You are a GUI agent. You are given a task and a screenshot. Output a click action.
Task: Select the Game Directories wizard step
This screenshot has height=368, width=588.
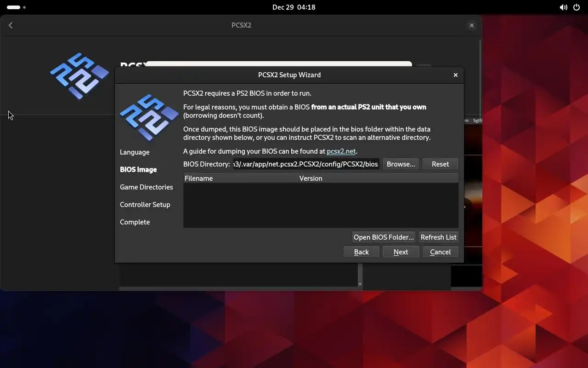point(147,187)
